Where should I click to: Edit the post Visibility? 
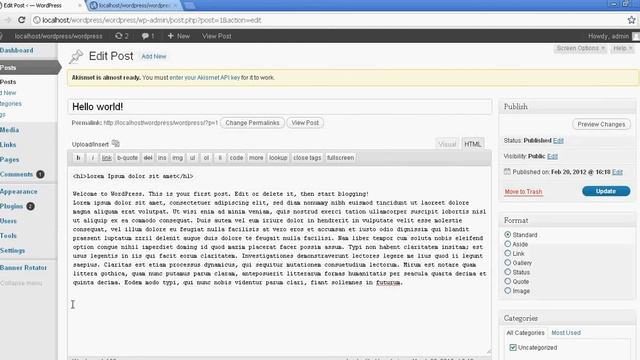[552, 156]
